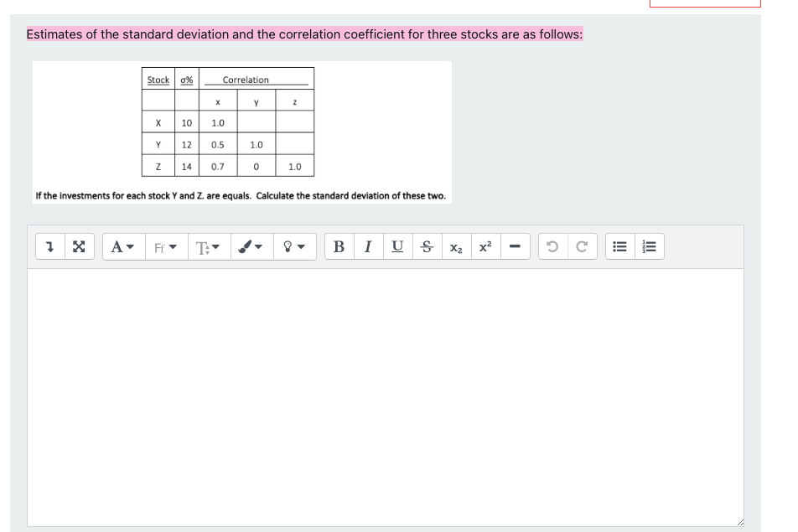Create an unordered bullet list

[619, 246]
